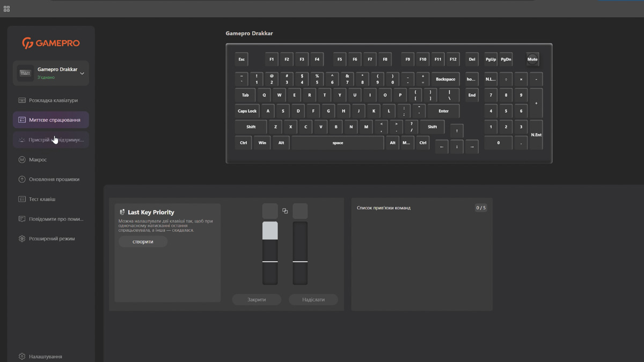Screen dimensions: 644x362
Task: Select the right arrow key
Action: point(472,147)
